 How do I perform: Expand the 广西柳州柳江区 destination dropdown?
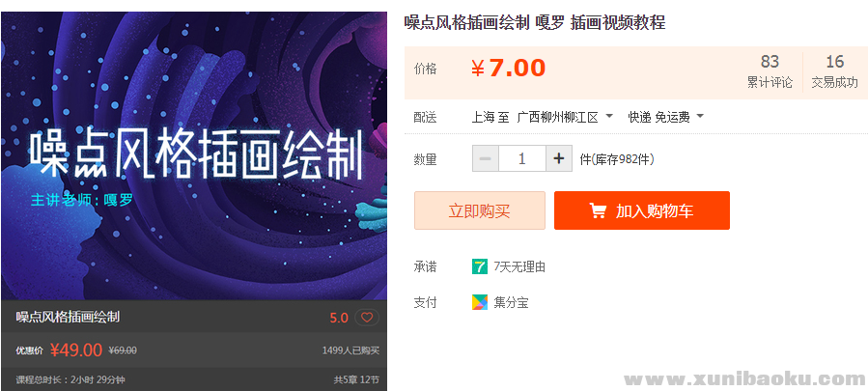point(565,117)
